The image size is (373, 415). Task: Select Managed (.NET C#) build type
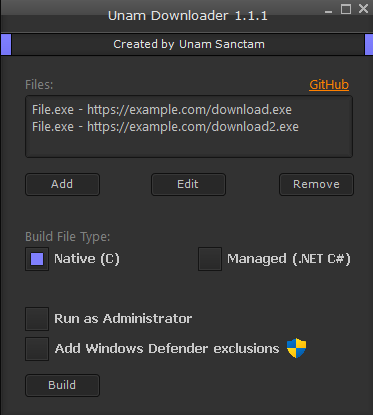click(x=210, y=259)
